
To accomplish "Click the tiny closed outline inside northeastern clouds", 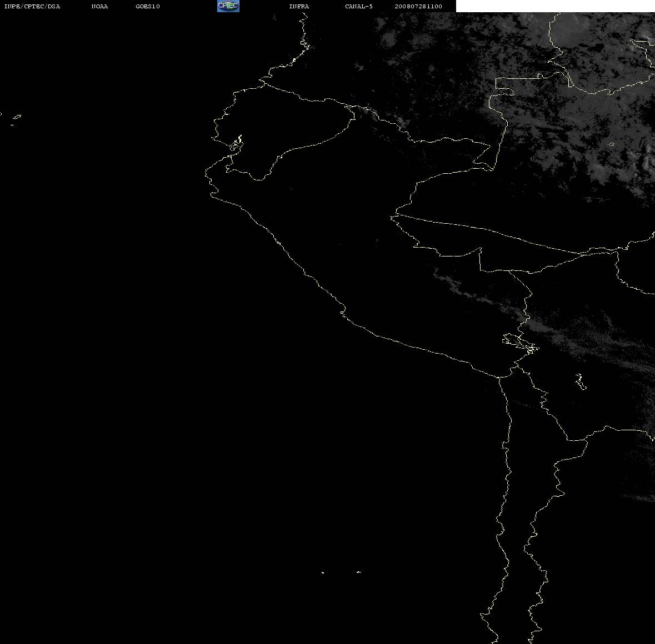I will click(611, 144).
